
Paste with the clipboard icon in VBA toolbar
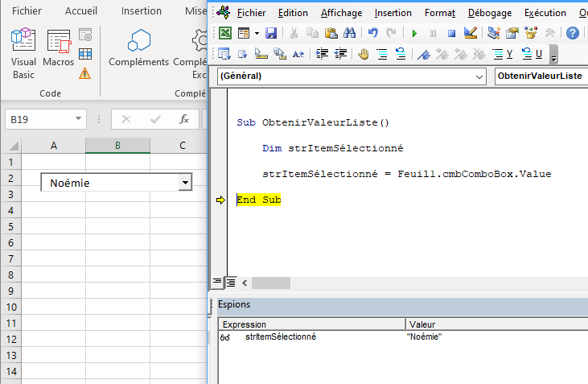pyautogui.click(x=331, y=33)
